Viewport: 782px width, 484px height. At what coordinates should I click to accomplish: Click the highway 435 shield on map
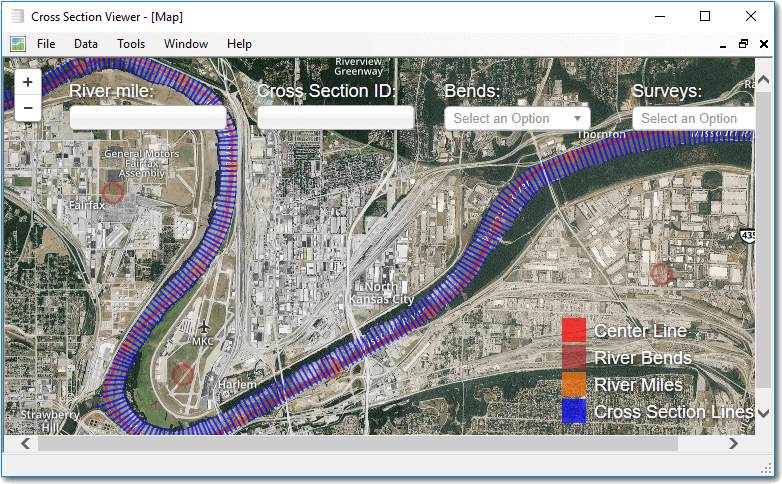pos(748,236)
